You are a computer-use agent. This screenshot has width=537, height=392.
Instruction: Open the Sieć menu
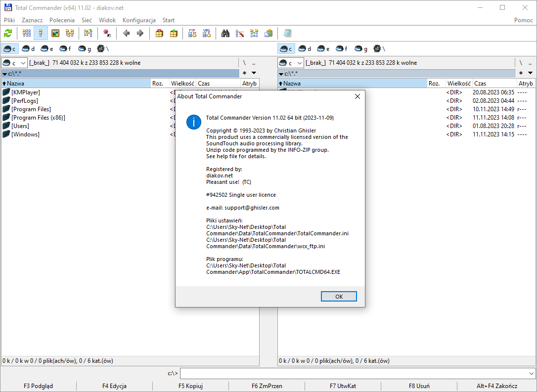[x=87, y=20]
